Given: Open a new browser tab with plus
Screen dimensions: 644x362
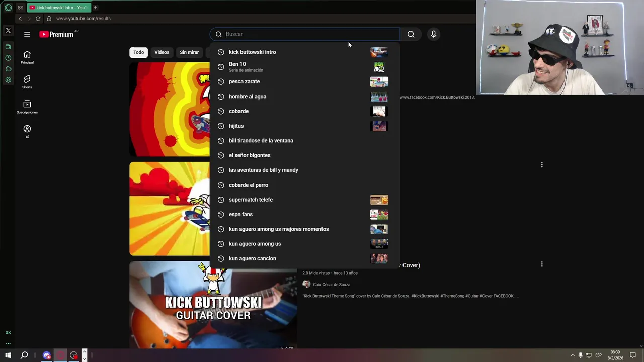Looking at the screenshot, I should (x=95, y=8).
